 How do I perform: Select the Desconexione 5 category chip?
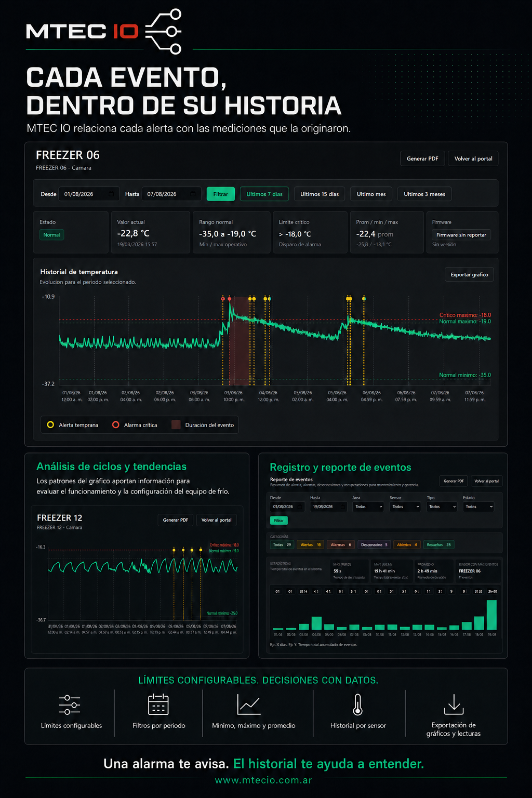[374, 544]
